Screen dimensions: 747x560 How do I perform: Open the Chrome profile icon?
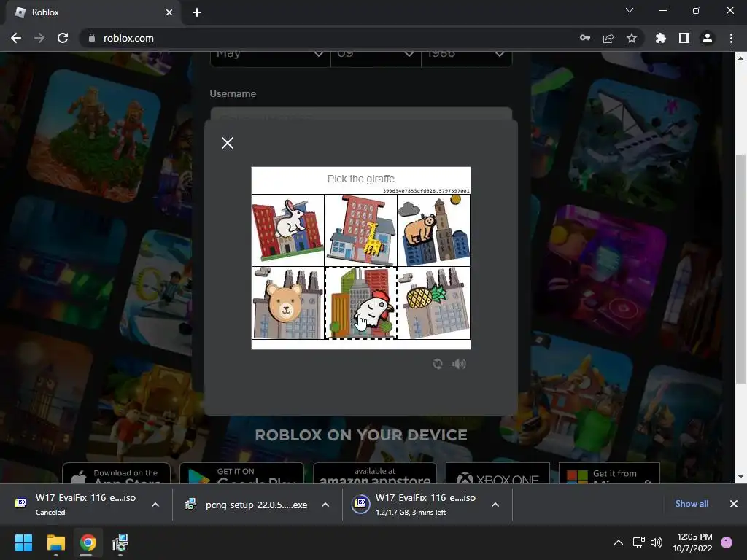[x=708, y=38]
